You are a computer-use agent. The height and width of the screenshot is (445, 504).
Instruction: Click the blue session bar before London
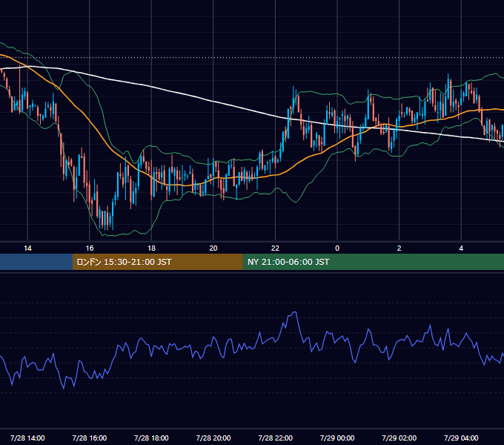(36, 262)
